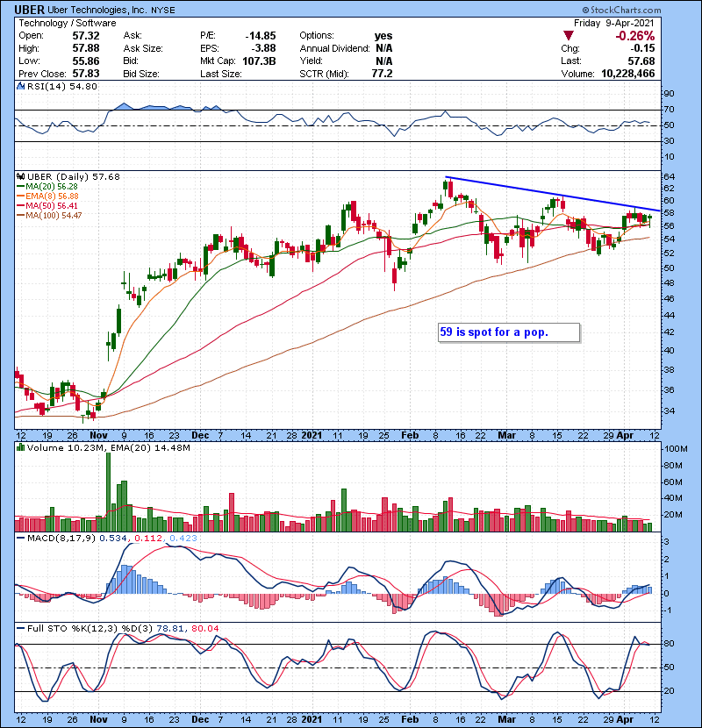Click the 90 tick on RSI axis
Image resolution: width=702 pixels, height=728 pixels.
(669, 94)
